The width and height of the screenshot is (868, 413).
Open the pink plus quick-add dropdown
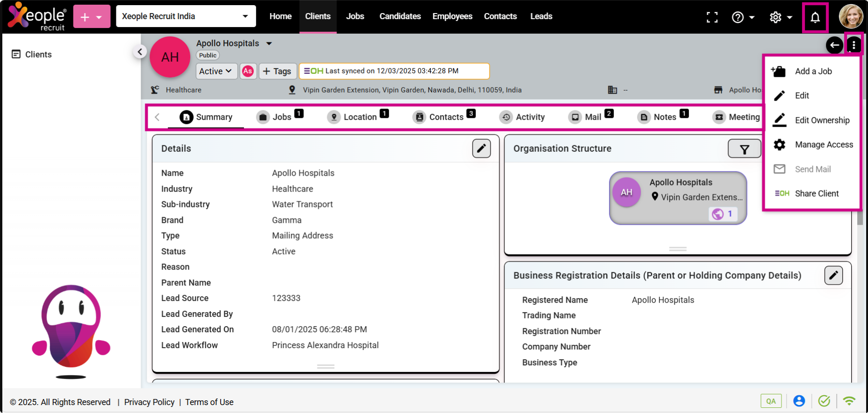point(92,17)
